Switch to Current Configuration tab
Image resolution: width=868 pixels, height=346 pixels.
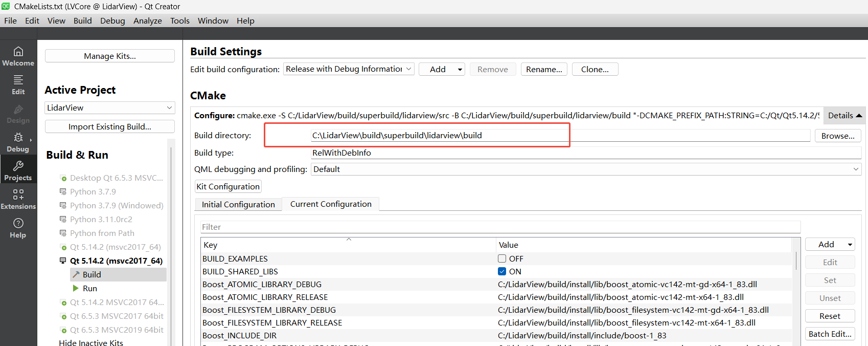point(331,204)
